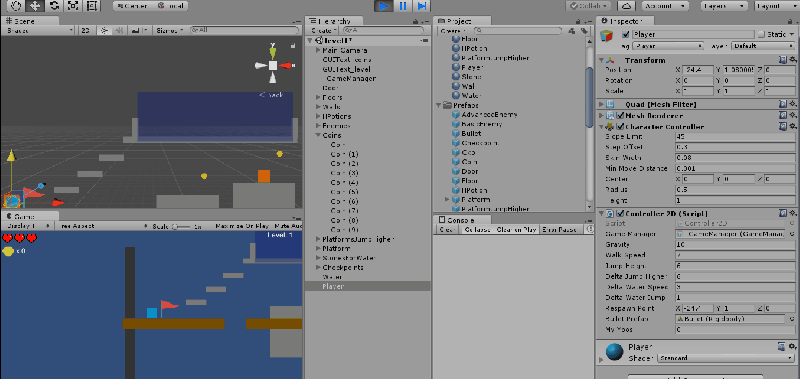Select the Rect Transform tool

point(92,6)
